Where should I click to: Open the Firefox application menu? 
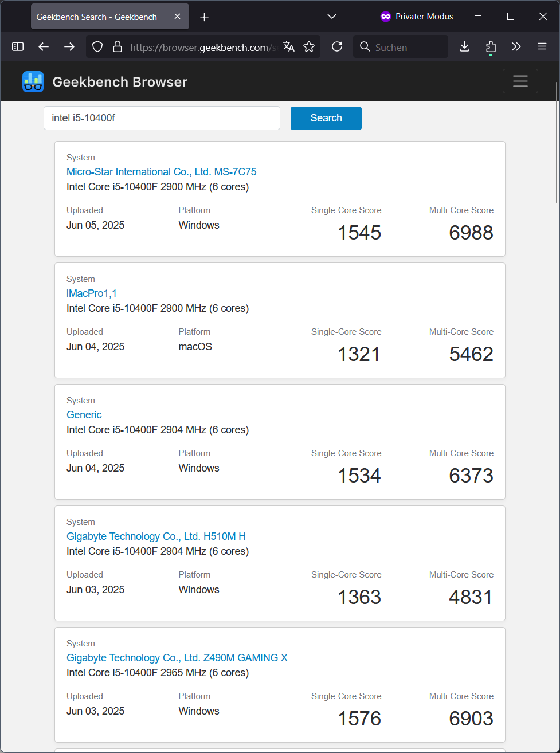542,47
